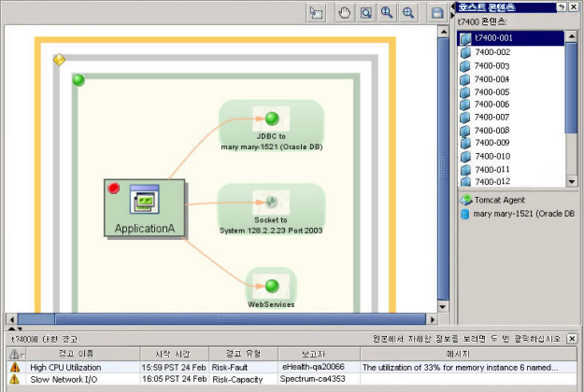584x392 pixels.
Task: Click the cube icon beside 7400-010
Action: point(465,157)
